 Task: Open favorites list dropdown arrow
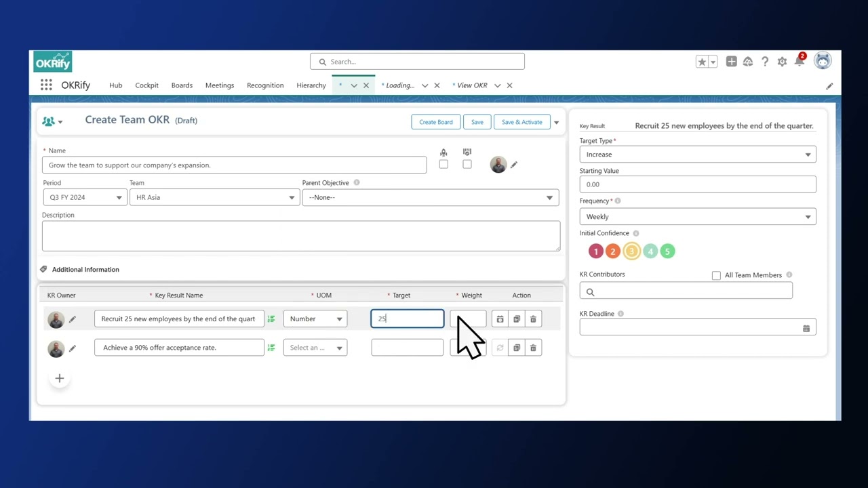click(713, 62)
